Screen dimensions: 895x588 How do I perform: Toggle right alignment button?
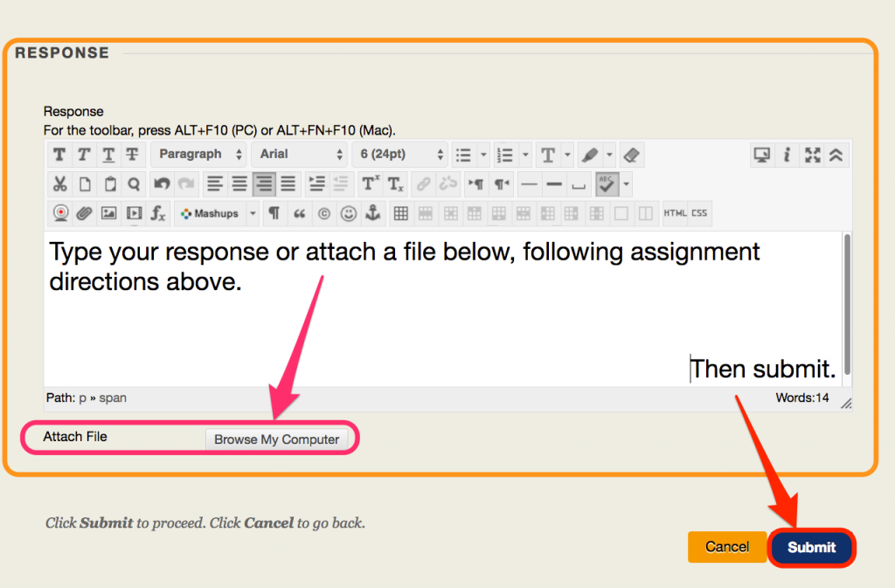click(264, 184)
